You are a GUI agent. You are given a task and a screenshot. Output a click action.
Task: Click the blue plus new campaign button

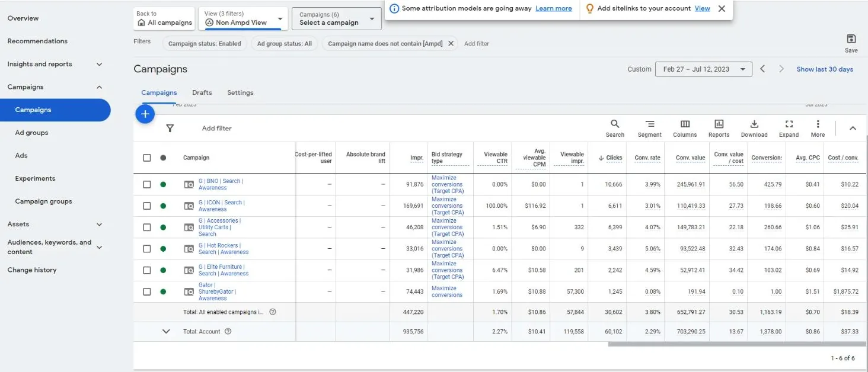[145, 114]
